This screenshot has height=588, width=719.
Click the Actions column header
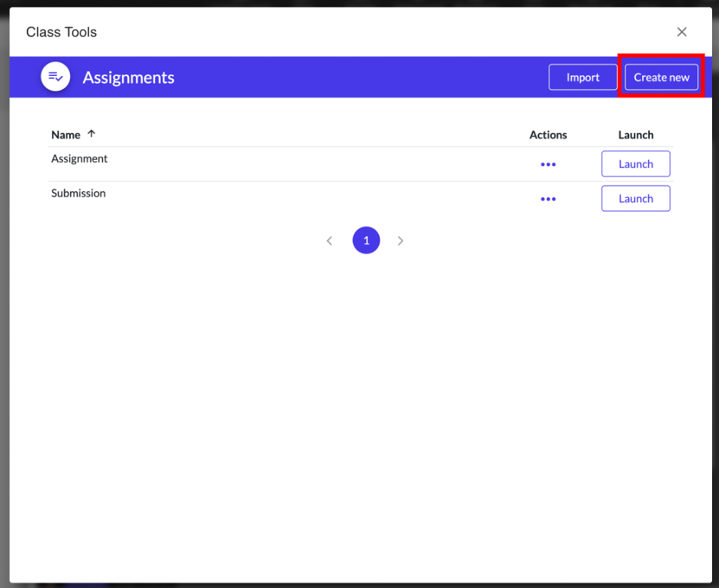(x=548, y=135)
